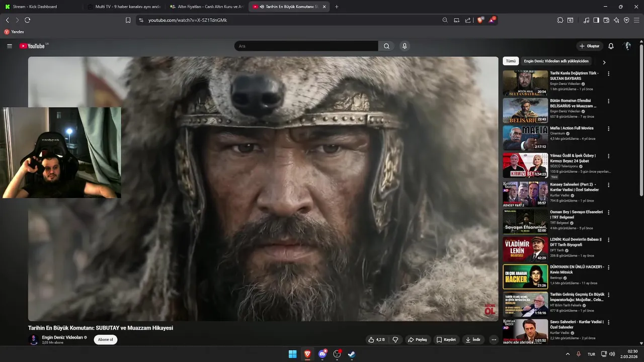644x362 pixels.
Task: Open more actions three-dots below the video
Action: [494, 339]
